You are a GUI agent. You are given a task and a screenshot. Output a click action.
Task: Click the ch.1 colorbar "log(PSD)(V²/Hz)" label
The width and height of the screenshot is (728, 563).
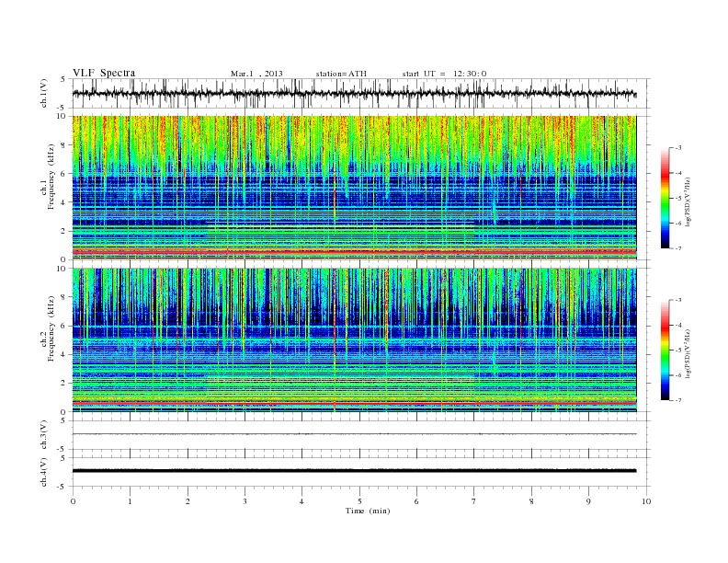click(688, 202)
